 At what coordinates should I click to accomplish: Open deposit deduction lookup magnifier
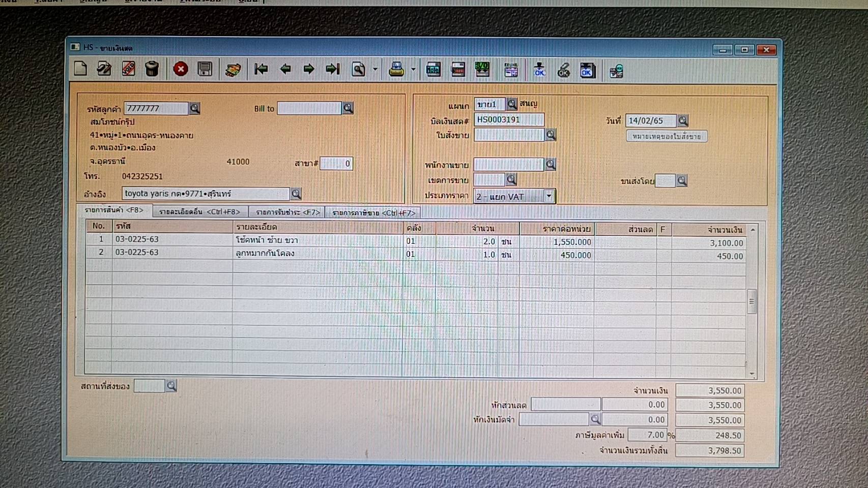[x=595, y=419]
